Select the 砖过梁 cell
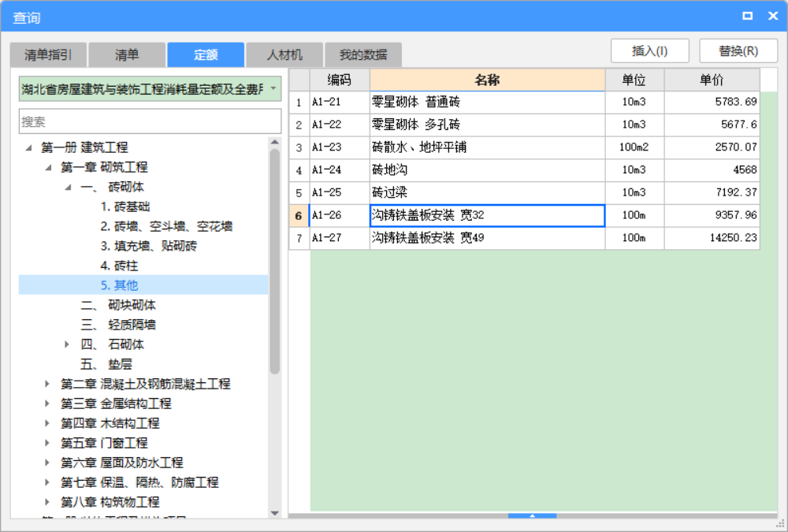This screenshot has width=788, height=532. (487, 192)
